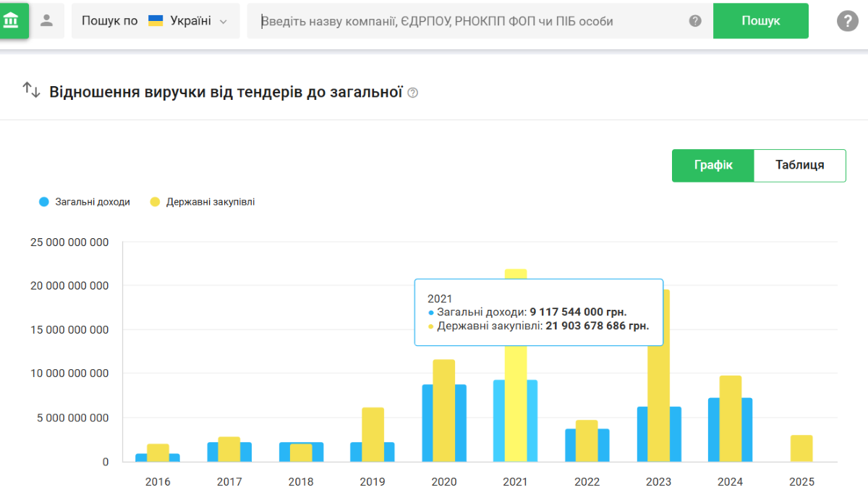
Task: Click heading "Відношення виручки від тендерів до загальної"
Action: coord(226,92)
